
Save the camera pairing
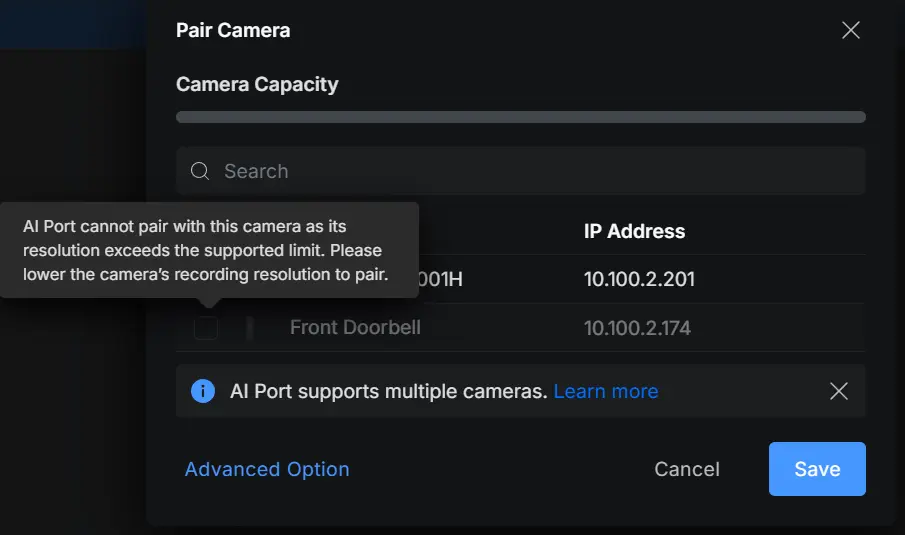[816, 469]
